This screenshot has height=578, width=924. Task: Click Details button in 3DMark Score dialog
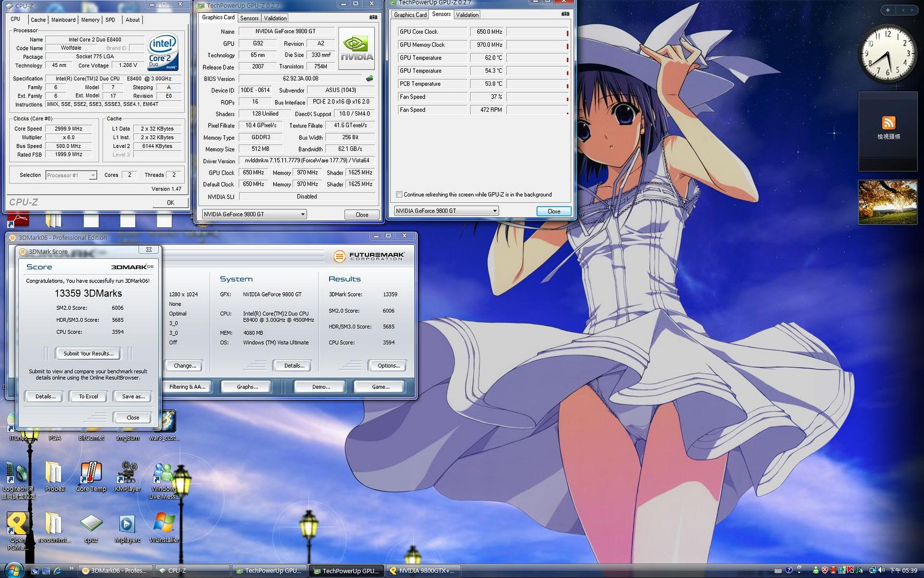point(45,397)
